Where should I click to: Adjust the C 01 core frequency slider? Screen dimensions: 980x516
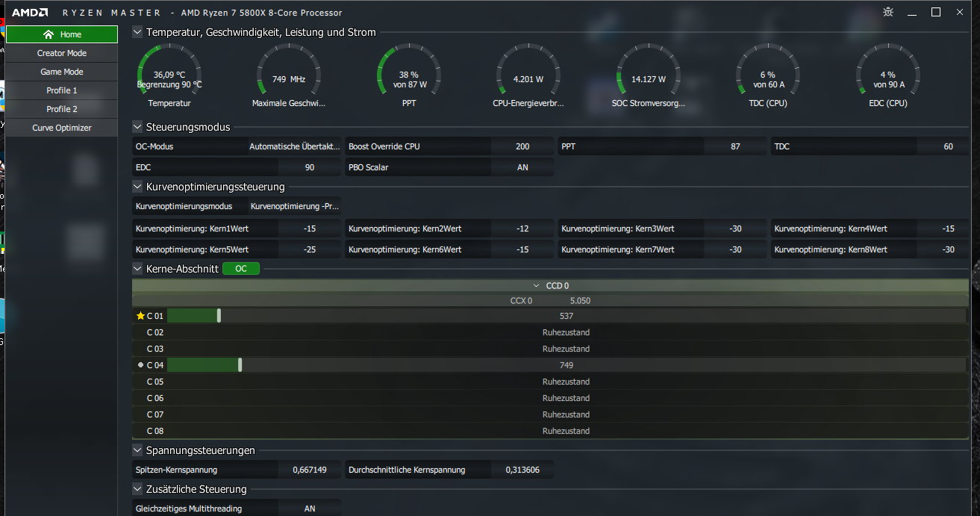[219, 316]
